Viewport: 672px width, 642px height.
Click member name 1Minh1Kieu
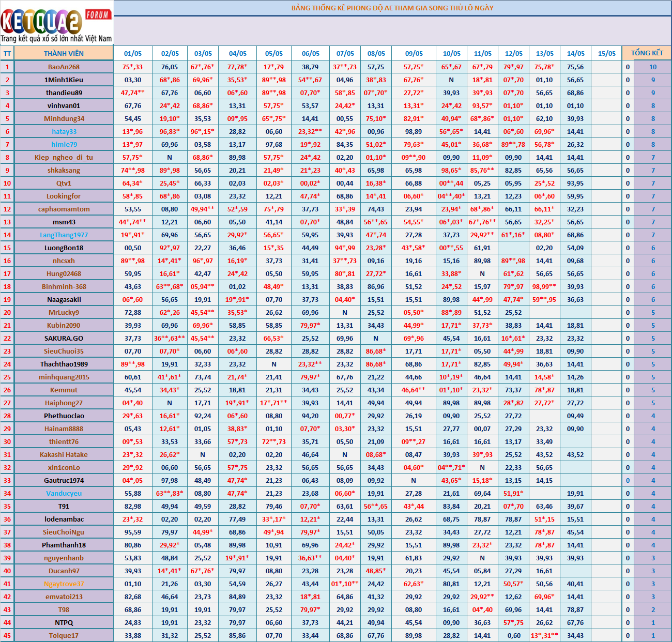point(64,80)
